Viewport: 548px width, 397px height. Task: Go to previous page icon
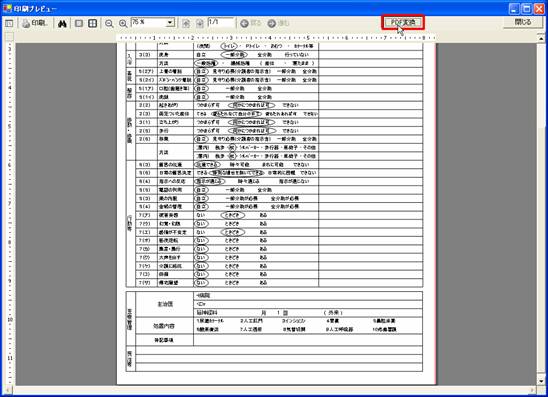(186, 23)
